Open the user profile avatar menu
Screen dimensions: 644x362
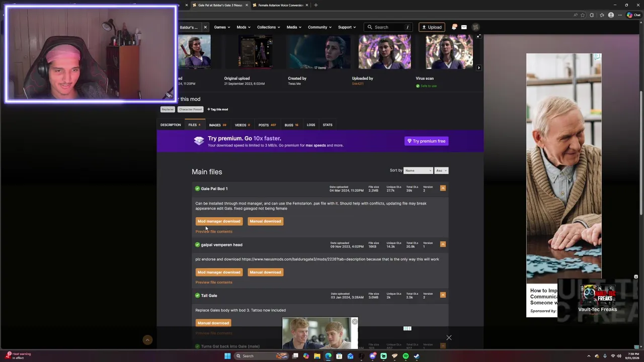coord(475,27)
